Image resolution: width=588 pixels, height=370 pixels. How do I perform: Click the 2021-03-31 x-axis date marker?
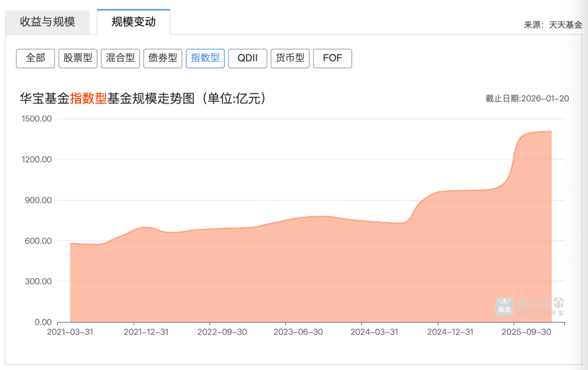(x=70, y=331)
